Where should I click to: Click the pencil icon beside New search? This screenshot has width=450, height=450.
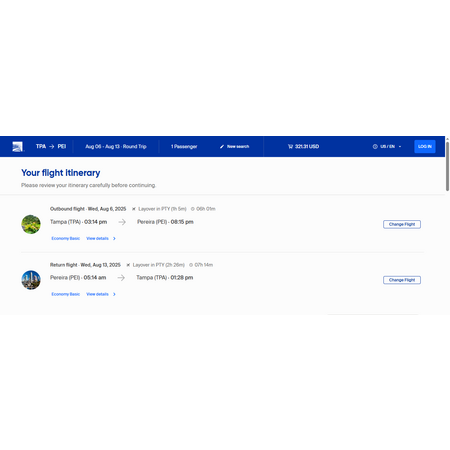click(x=222, y=147)
